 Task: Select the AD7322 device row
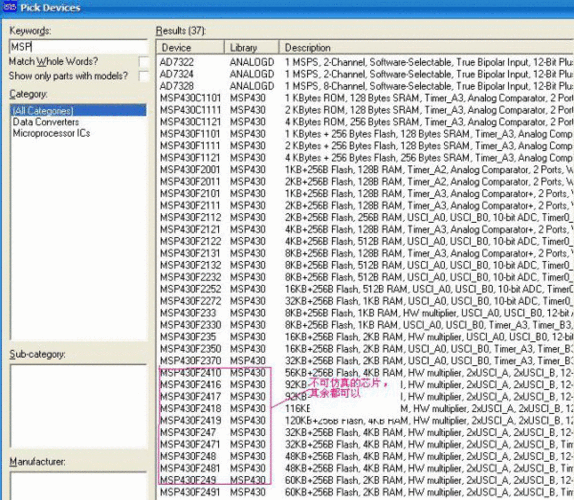pyautogui.click(x=366, y=62)
